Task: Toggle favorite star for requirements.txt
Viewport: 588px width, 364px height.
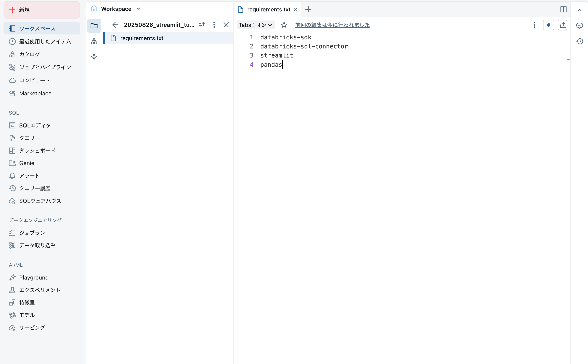Action: [x=284, y=25]
